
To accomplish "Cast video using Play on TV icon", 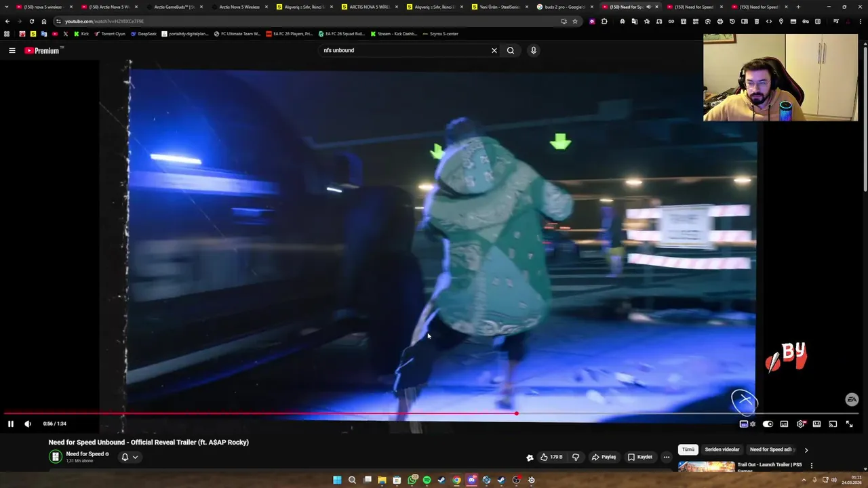I will coord(833,424).
